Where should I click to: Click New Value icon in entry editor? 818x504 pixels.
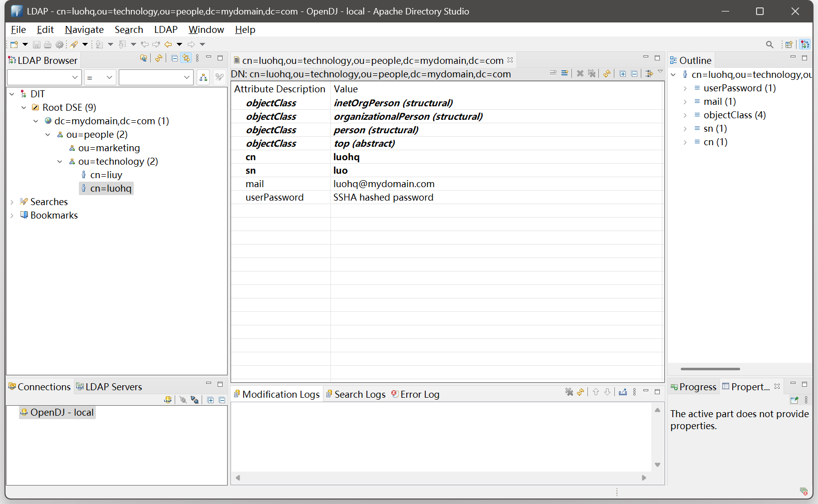(x=553, y=73)
